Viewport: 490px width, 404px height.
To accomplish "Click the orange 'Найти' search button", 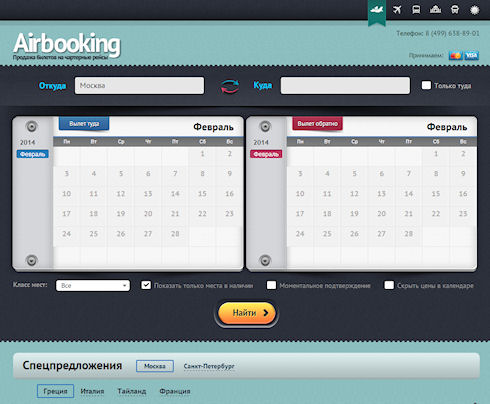I will pyautogui.click(x=247, y=313).
